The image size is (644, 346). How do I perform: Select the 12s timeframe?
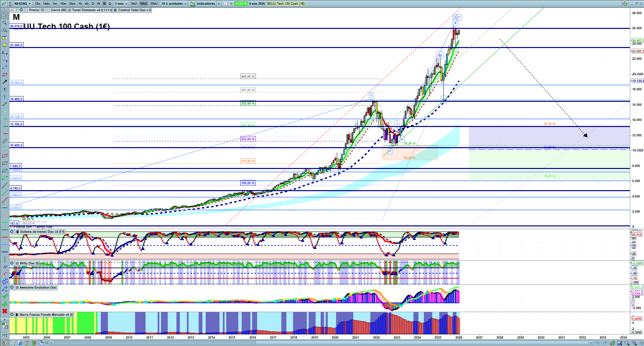pos(37,4)
